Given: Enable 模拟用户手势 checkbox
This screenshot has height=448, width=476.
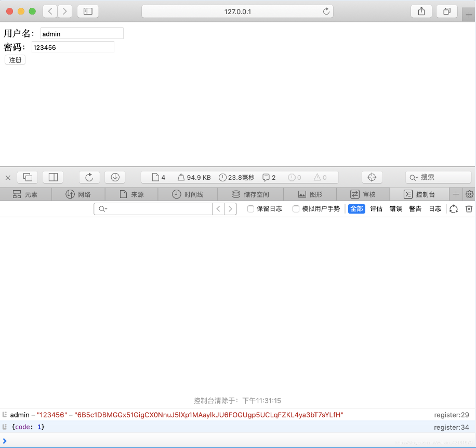Looking at the screenshot, I should pyautogui.click(x=296, y=209).
